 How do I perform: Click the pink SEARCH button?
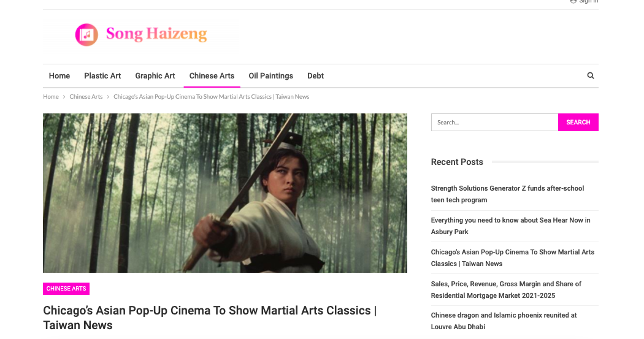point(578,123)
